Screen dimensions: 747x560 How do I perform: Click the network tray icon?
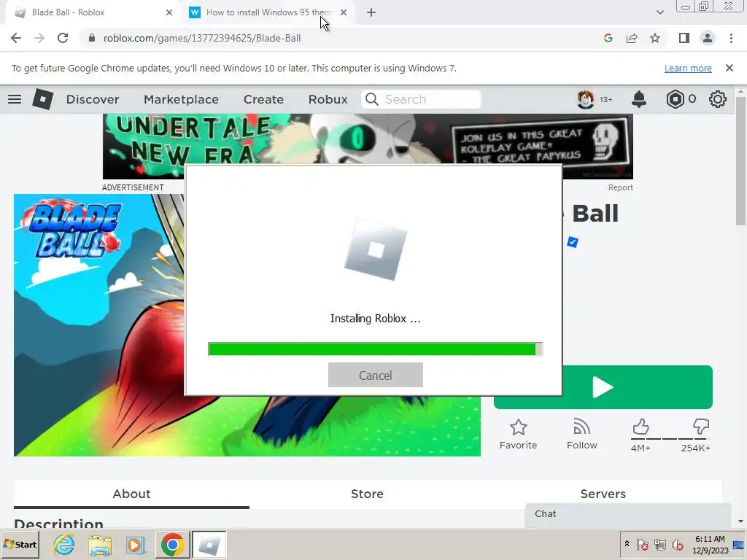pyautogui.click(x=659, y=544)
